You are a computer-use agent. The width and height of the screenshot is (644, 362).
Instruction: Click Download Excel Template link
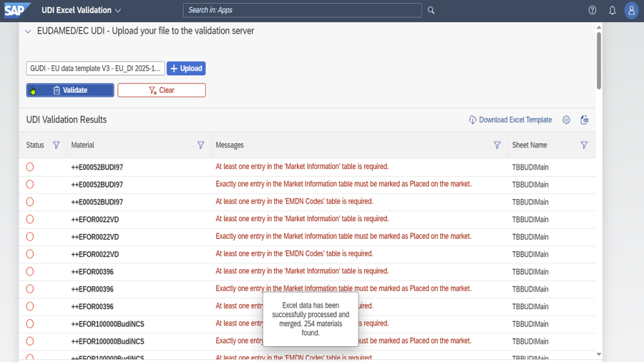pyautogui.click(x=511, y=120)
